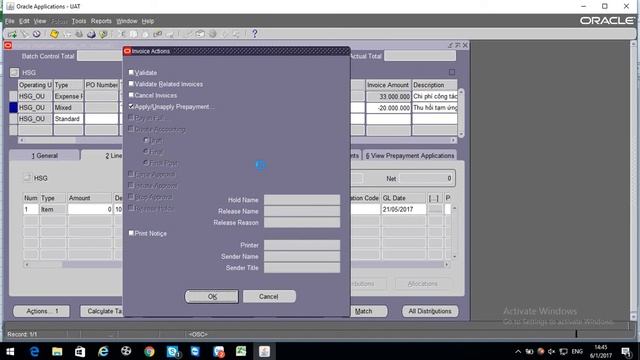
Task: Click Cancel in Invoice Actions dialog
Action: coord(269,297)
